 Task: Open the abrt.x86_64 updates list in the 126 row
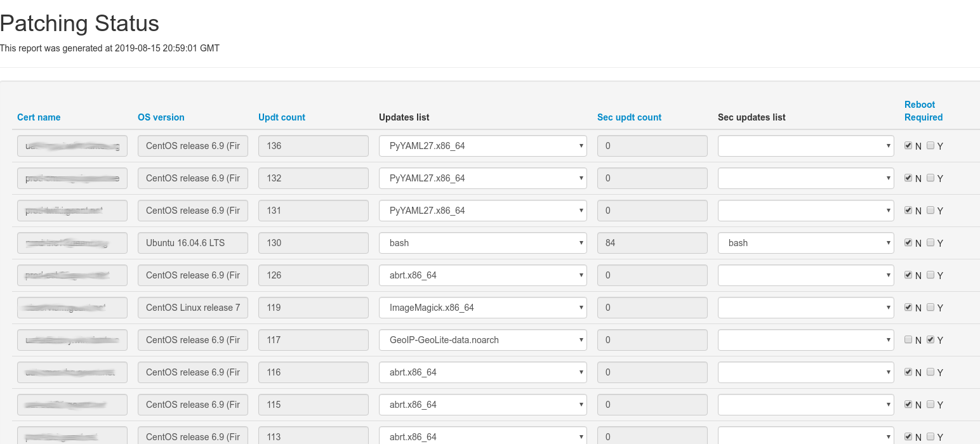483,275
